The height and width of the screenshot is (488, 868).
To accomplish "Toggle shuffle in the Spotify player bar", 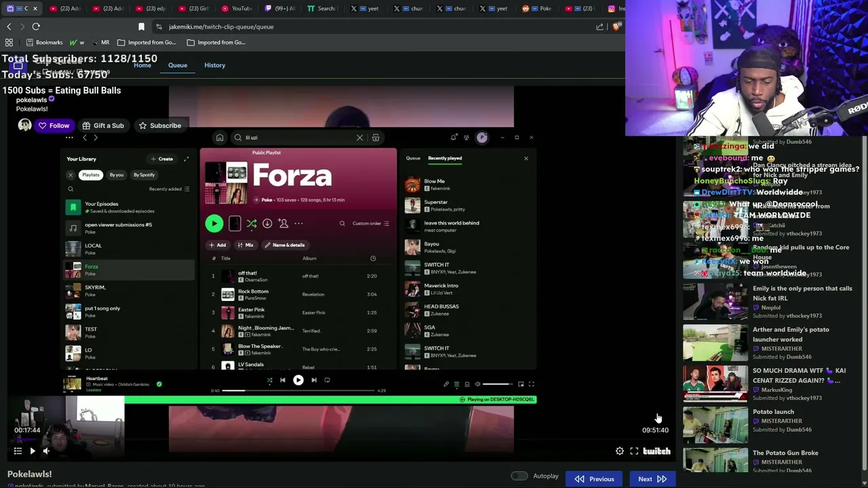I will tap(269, 380).
